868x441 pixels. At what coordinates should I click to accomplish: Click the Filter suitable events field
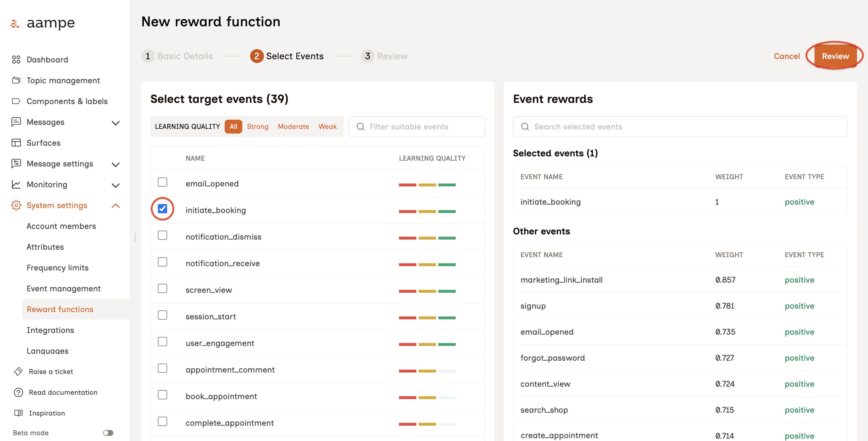[416, 127]
